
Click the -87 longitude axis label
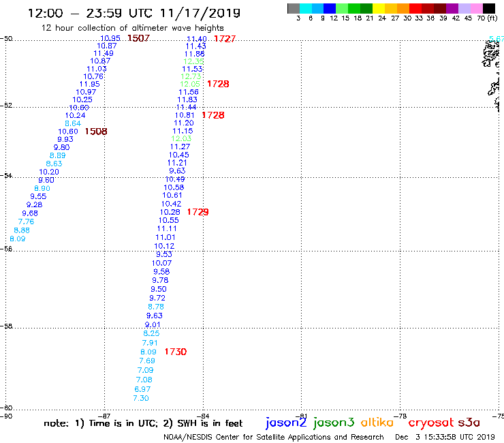pos(104,416)
